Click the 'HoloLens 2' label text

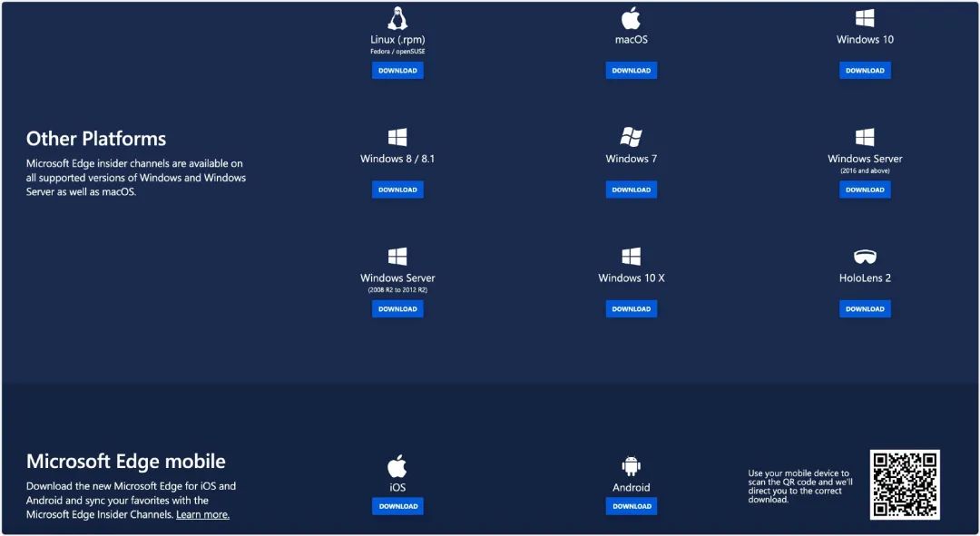pyautogui.click(x=865, y=278)
